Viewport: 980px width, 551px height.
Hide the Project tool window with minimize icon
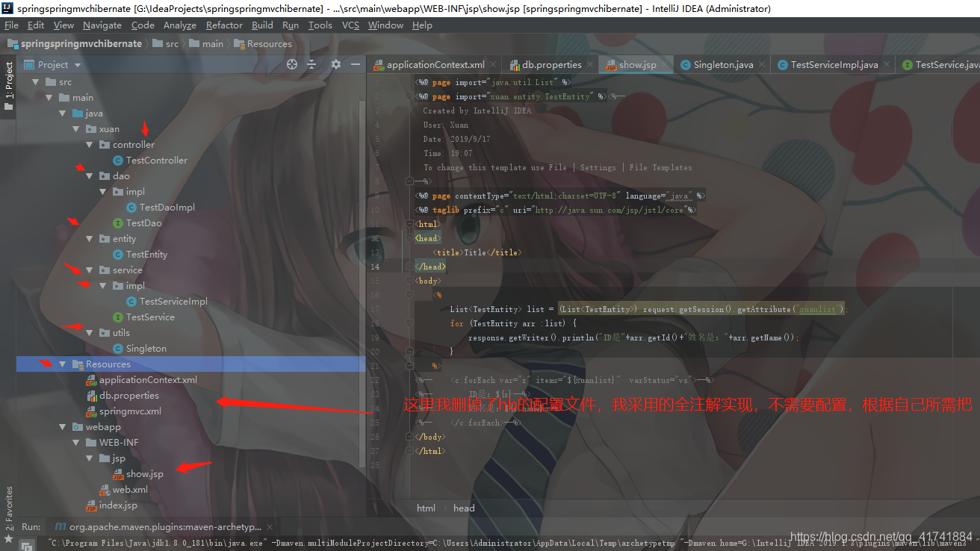coord(355,65)
